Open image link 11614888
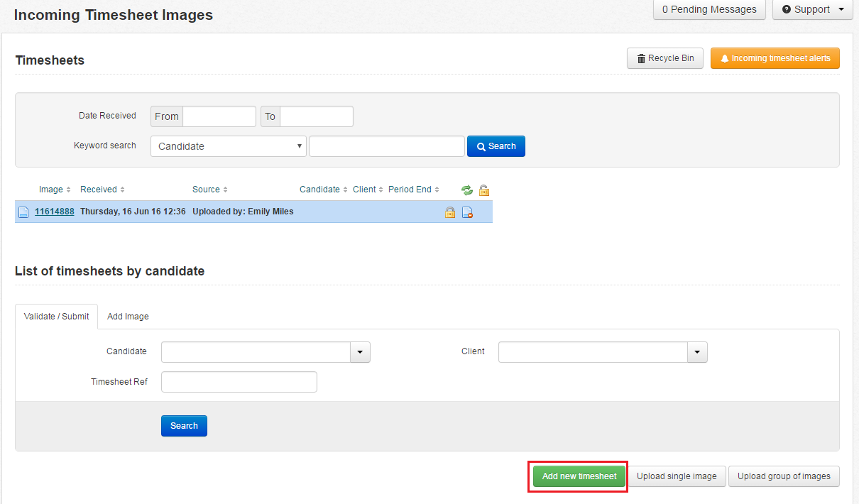Screen dimensions: 859x504 55,212
